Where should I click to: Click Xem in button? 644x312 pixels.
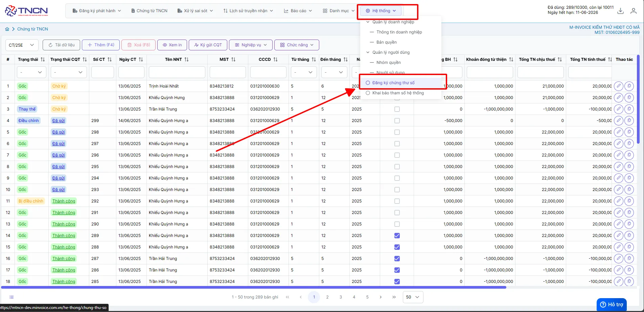click(x=172, y=45)
